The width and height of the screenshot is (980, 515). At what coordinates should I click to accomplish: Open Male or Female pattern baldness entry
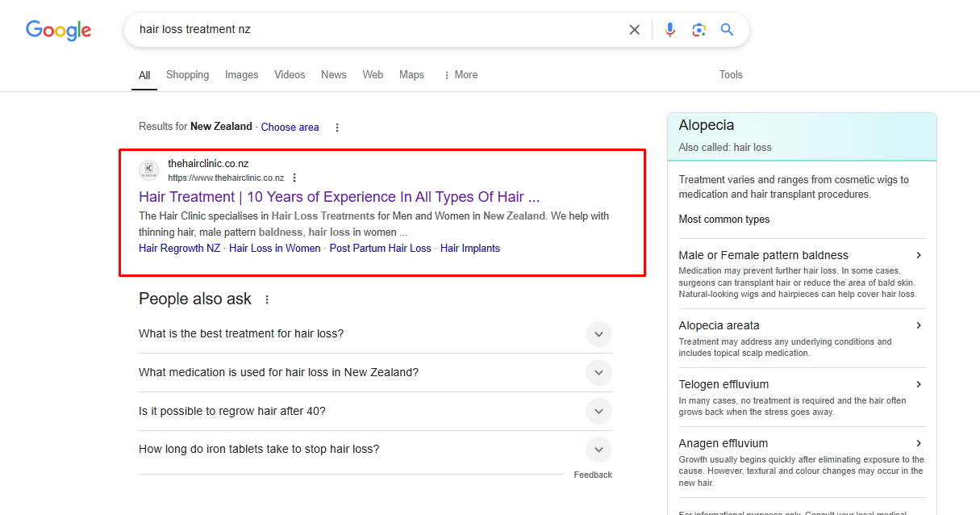802,274
